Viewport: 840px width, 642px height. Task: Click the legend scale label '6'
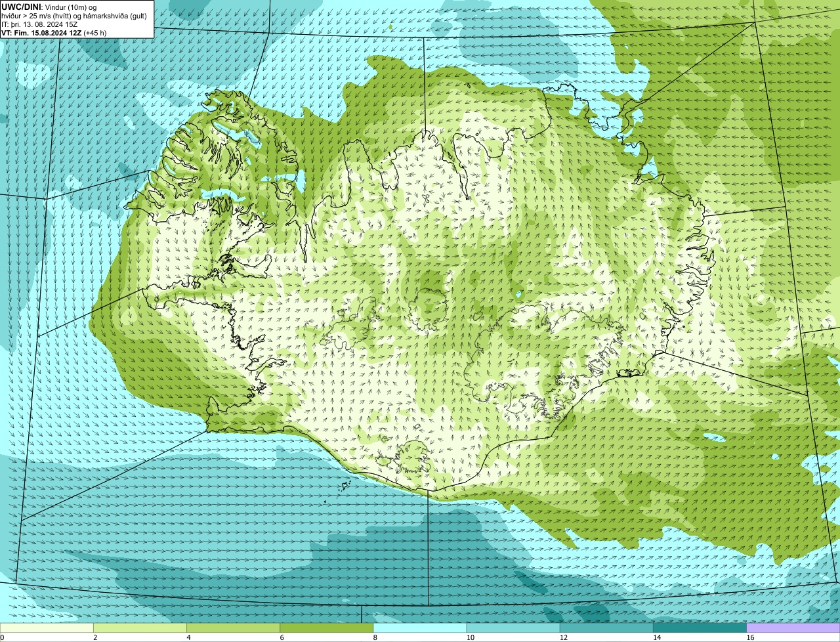click(282, 637)
